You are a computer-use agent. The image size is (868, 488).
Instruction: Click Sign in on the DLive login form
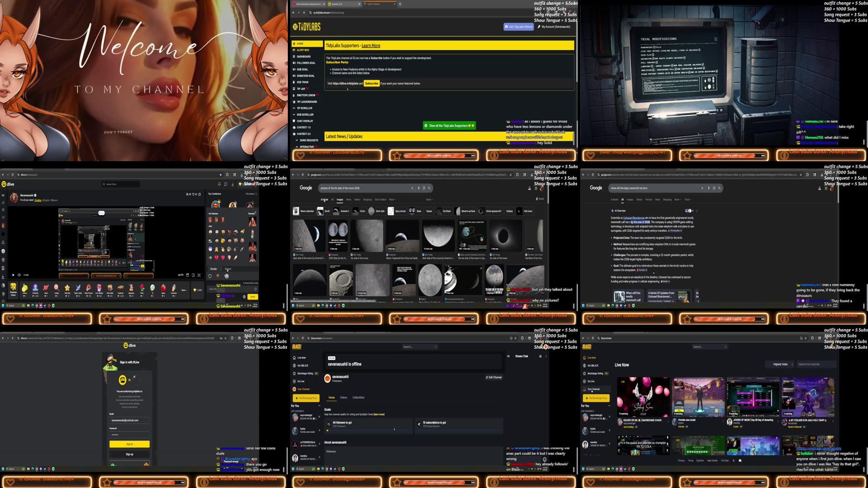click(129, 444)
